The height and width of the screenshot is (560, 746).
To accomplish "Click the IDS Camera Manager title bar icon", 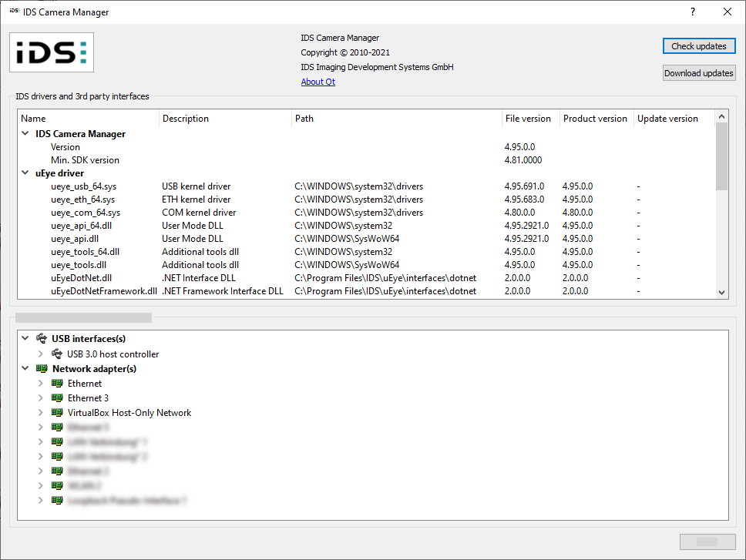I will point(15,11).
